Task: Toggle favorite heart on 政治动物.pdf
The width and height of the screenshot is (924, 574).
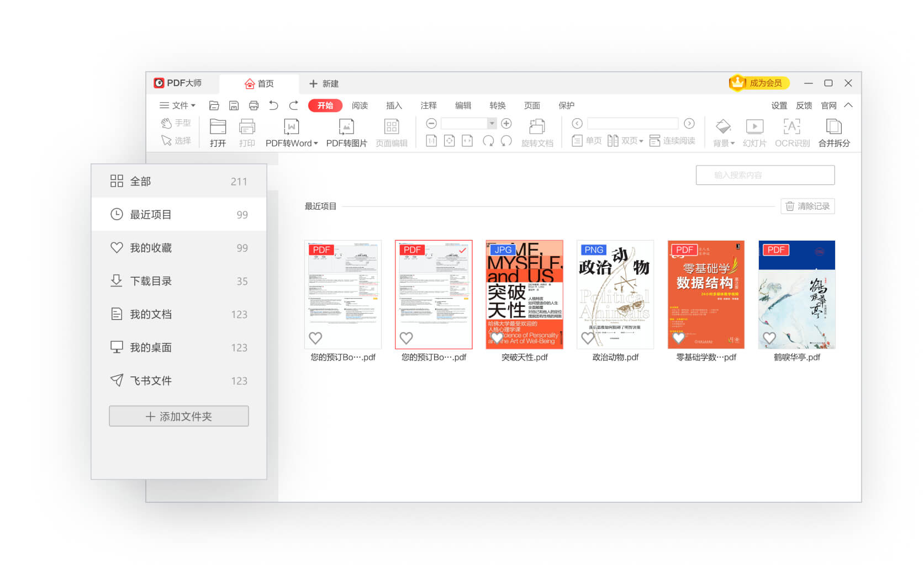Action: (x=588, y=338)
